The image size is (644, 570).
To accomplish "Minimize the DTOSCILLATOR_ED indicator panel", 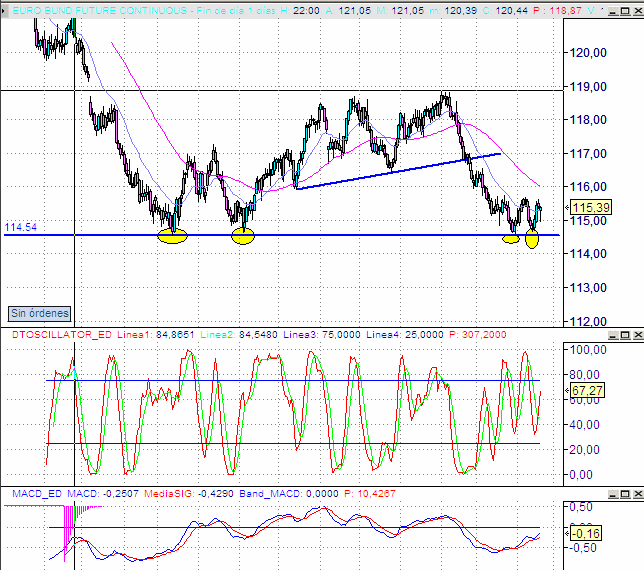I will [x=613, y=335].
